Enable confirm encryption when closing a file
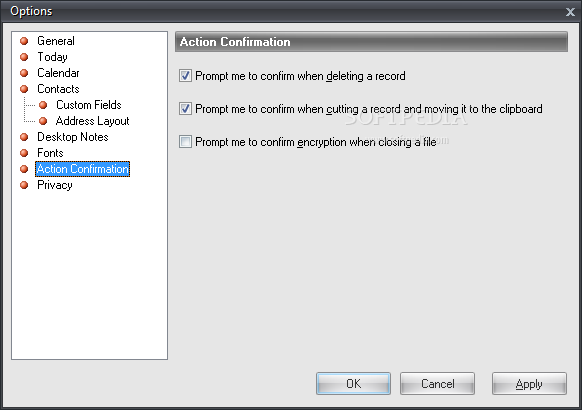 (185, 142)
